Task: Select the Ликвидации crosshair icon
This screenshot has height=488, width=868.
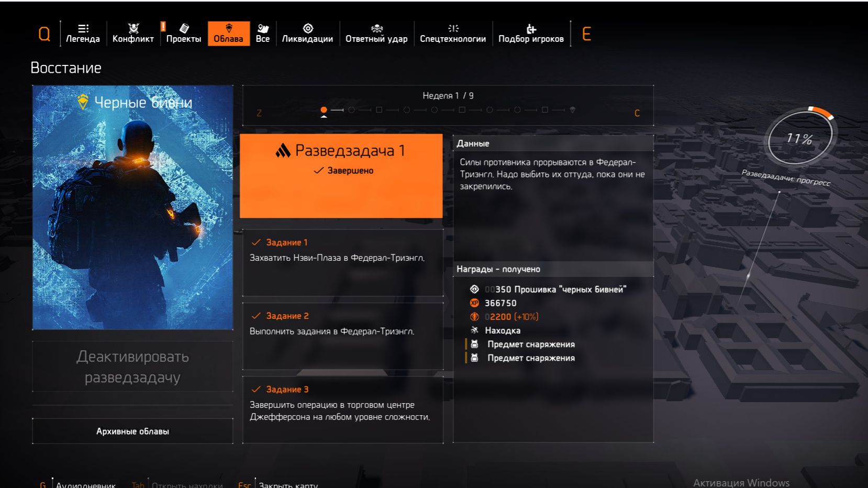Action: tap(307, 28)
